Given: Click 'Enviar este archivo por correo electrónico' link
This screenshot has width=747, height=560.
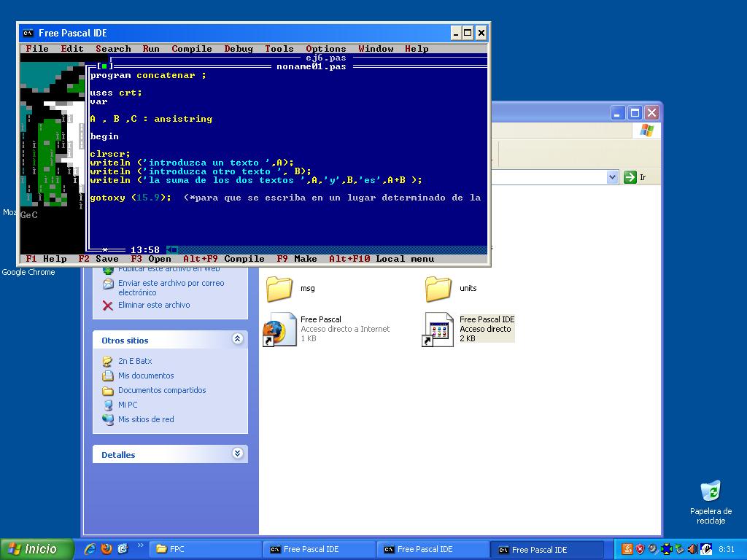Looking at the screenshot, I should 171,287.
